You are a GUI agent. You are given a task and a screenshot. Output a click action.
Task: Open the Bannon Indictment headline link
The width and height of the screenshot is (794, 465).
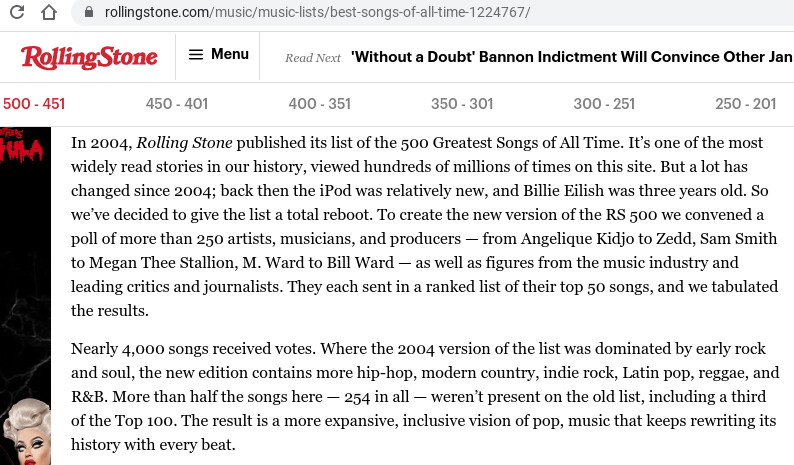click(572, 57)
